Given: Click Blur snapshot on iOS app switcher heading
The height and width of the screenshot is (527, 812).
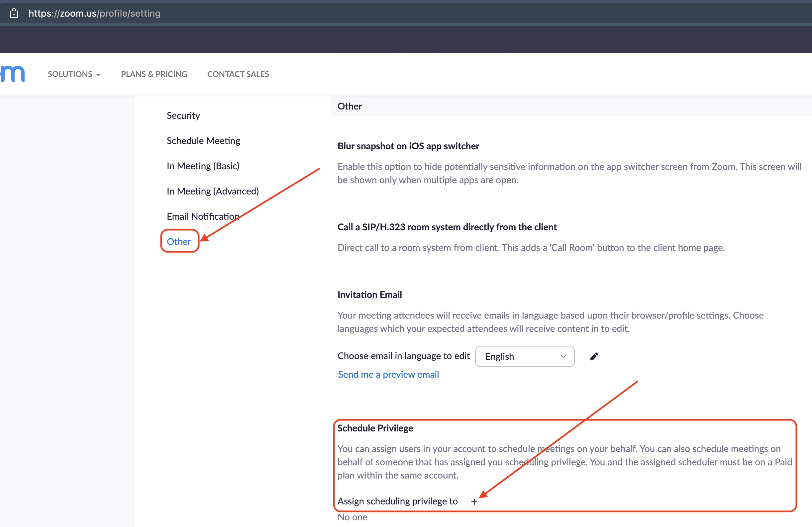Looking at the screenshot, I should 408,146.
